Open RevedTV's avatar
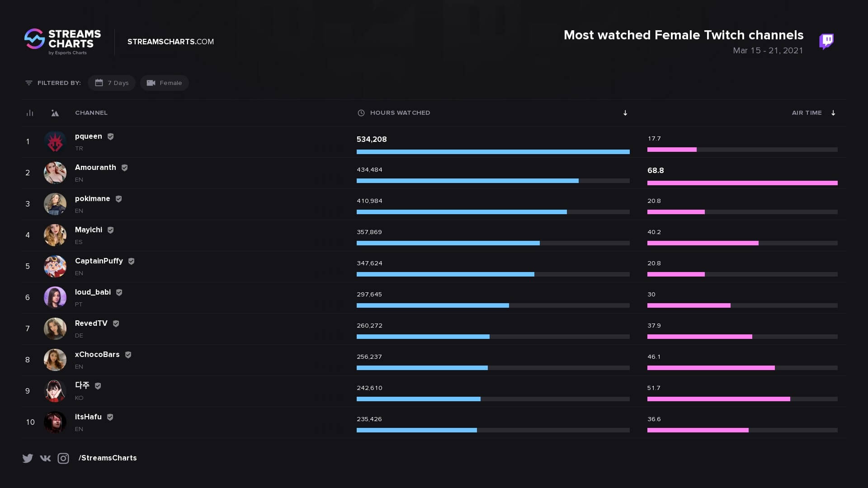This screenshot has width=868, height=488. 55,329
